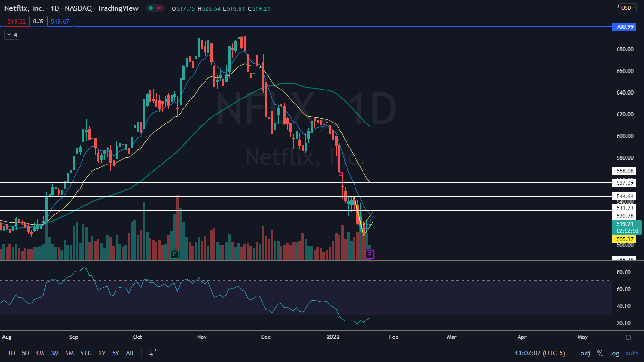Click the 600.00 price scale label

[x=625, y=136]
